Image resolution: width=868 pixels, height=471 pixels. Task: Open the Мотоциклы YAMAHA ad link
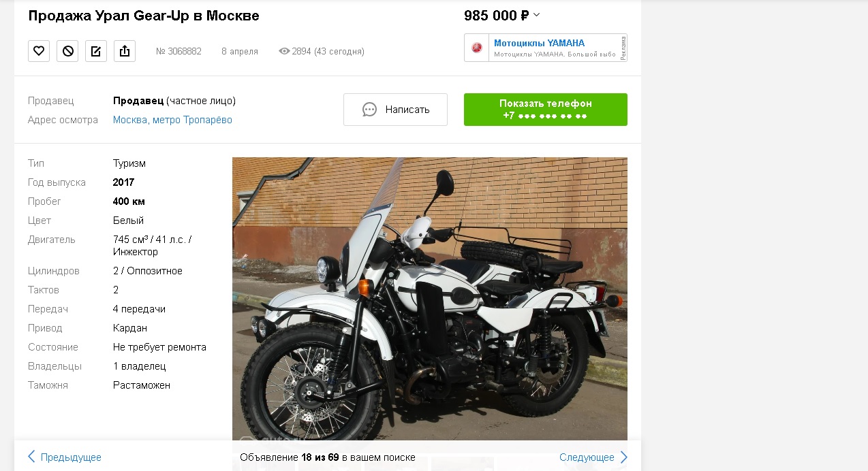(539, 43)
